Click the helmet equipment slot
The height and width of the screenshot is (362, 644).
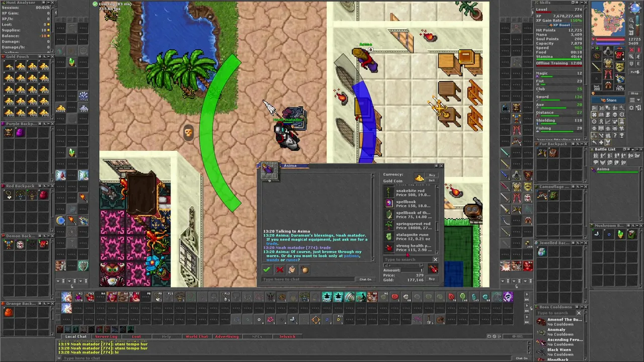[608, 51]
